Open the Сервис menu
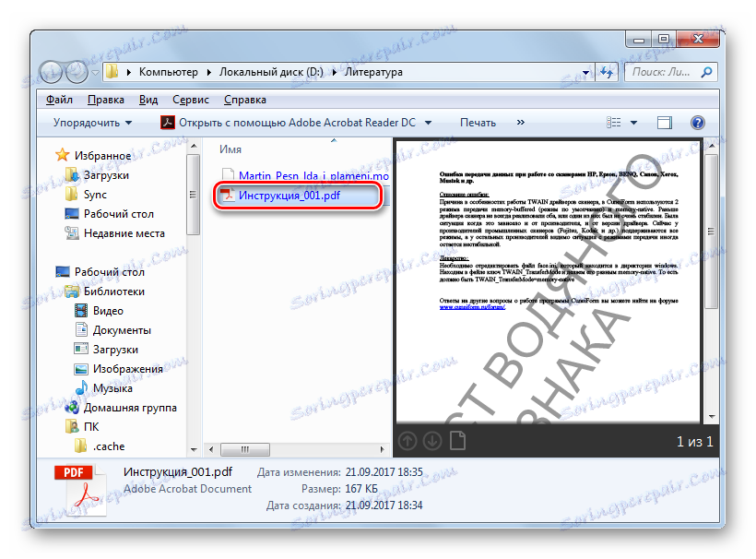The height and width of the screenshot is (559, 756). point(191,100)
